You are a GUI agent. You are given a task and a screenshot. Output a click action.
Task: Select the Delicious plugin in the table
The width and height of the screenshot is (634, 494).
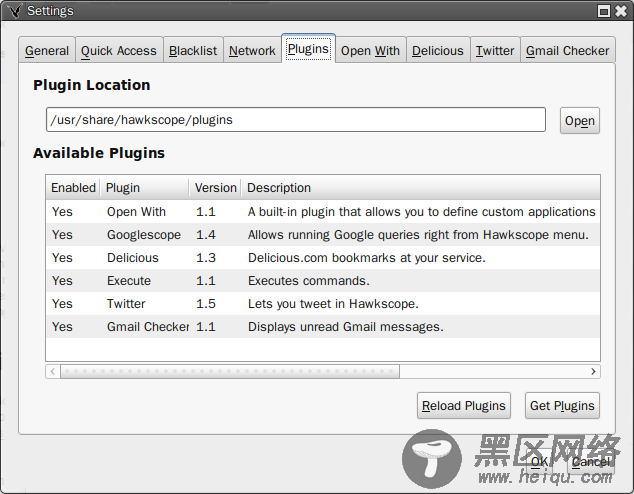pos(323,258)
